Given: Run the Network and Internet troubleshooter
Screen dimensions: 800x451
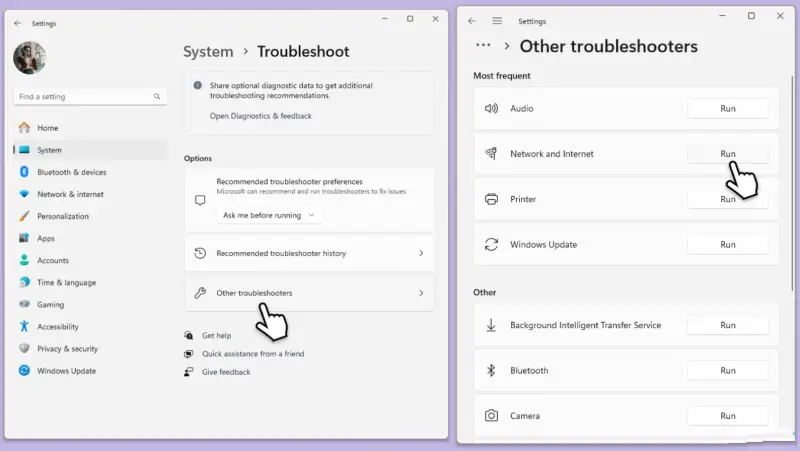Looking at the screenshot, I should click(x=728, y=154).
